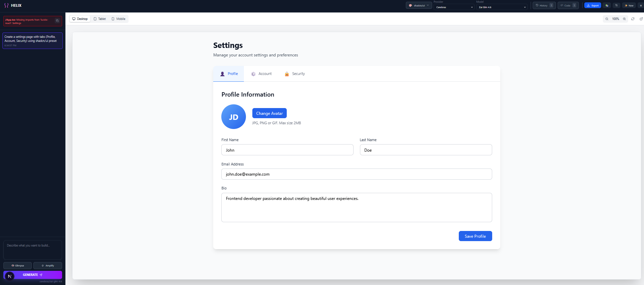Click the Export button

click(x=593, y=5)
